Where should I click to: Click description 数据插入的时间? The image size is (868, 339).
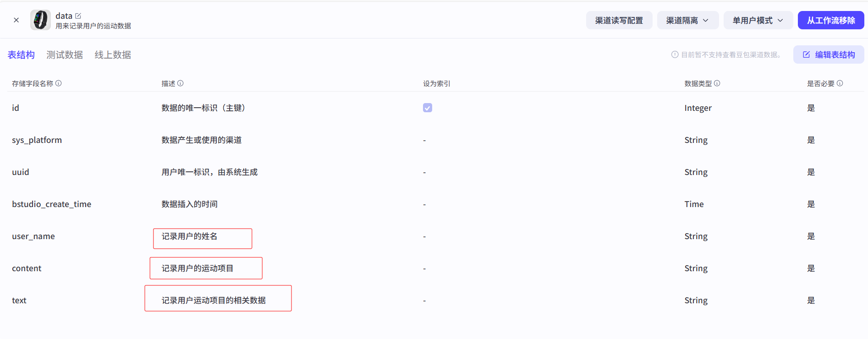click(x=189, y=204)
